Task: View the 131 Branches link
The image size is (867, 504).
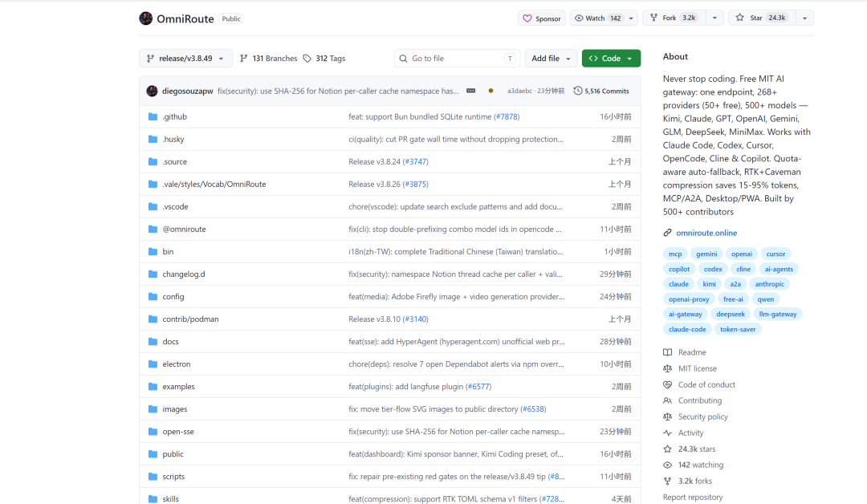Action: (x=269, y=58)
